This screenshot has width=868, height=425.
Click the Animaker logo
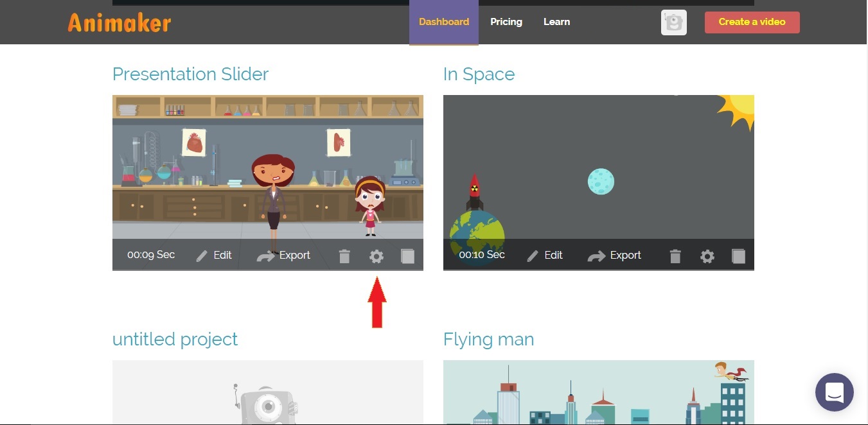(120, 22)
